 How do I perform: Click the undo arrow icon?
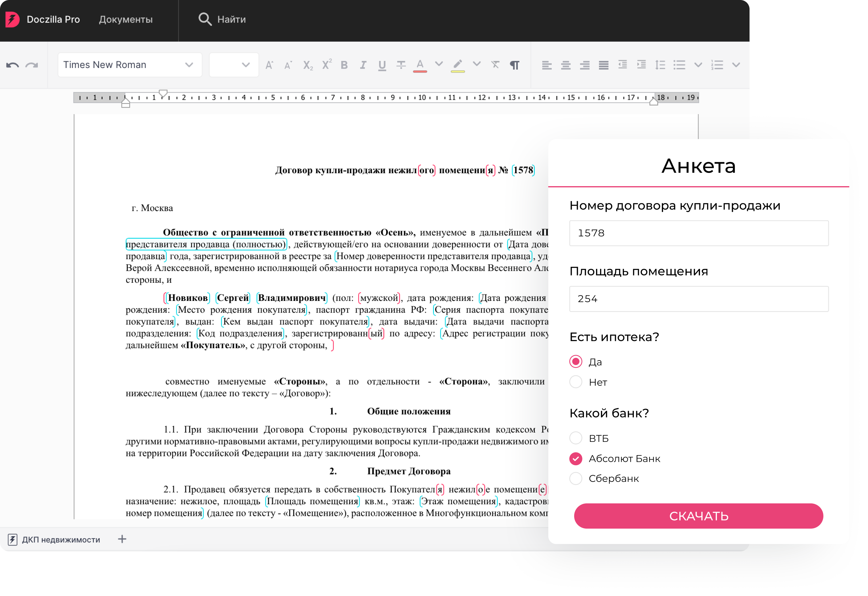click(12, 65)
